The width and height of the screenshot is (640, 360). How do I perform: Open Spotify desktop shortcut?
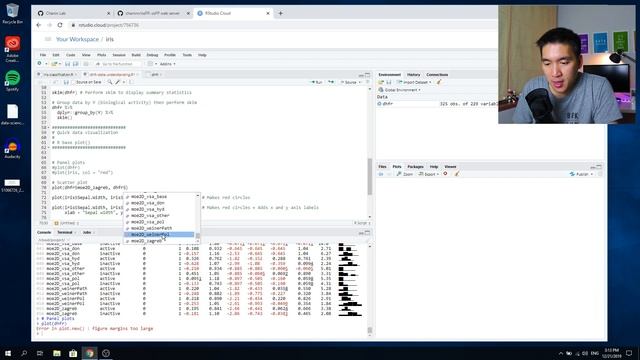(12, 80)
